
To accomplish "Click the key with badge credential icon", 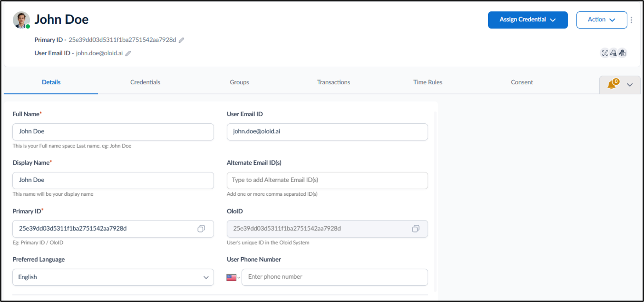I will click(x=622, y=53).
